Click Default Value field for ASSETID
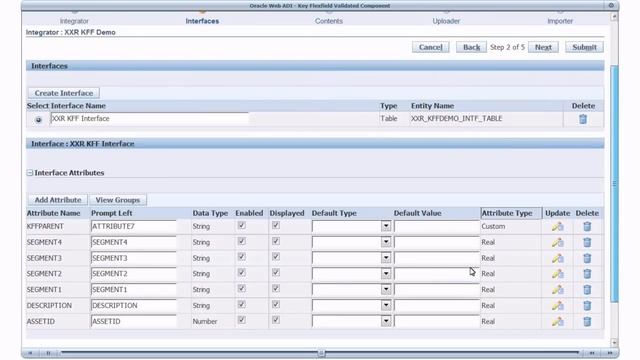The height and width of the screenshot is (360, 640). [x=437, y=321]
